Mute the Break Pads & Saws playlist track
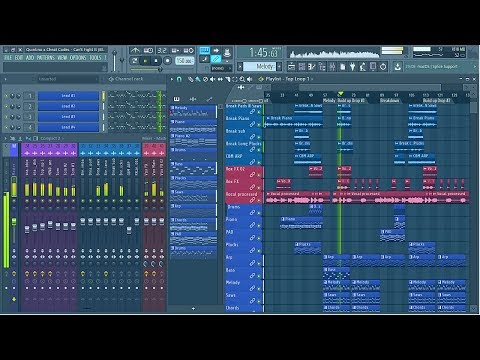 [259, 112]
